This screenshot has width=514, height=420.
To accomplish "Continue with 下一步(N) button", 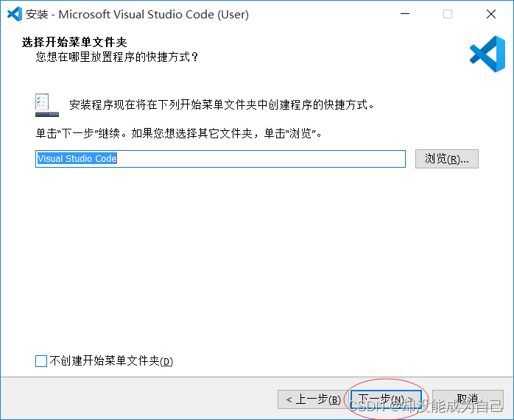I will [x=386, y=399].
